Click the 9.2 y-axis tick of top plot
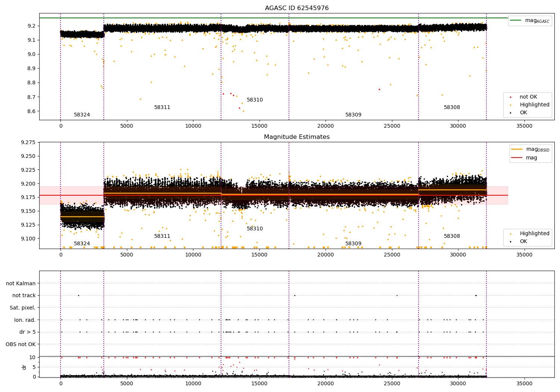Image resolution: width=560 pixels, height=392 pixels. click(x=32, y=26)
